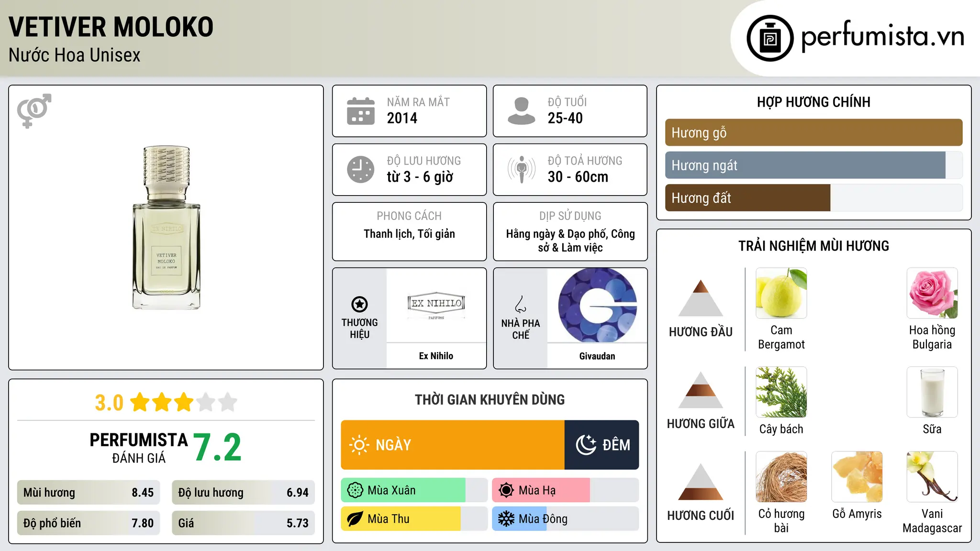Click the Giá 5.73 score row
Image resolution: width=980 pixels, height=551 pixels.
pyautogui.click(x=243, y=523)
